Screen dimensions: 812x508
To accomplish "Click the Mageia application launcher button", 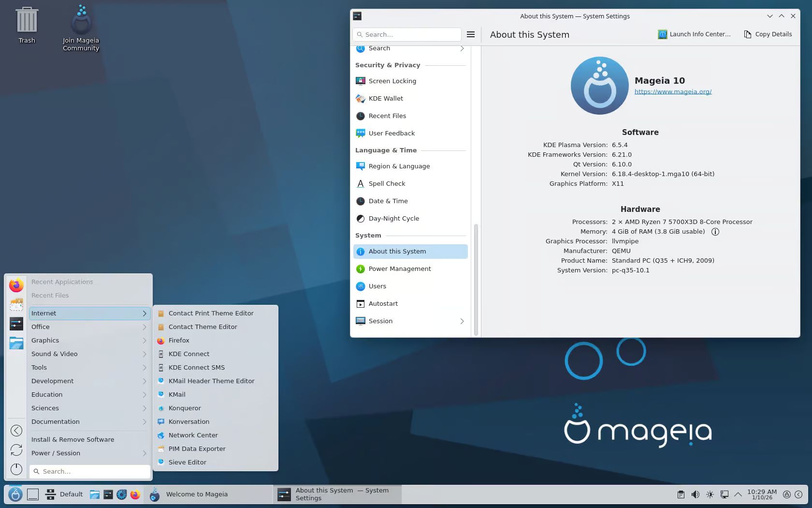I will 15,494.
